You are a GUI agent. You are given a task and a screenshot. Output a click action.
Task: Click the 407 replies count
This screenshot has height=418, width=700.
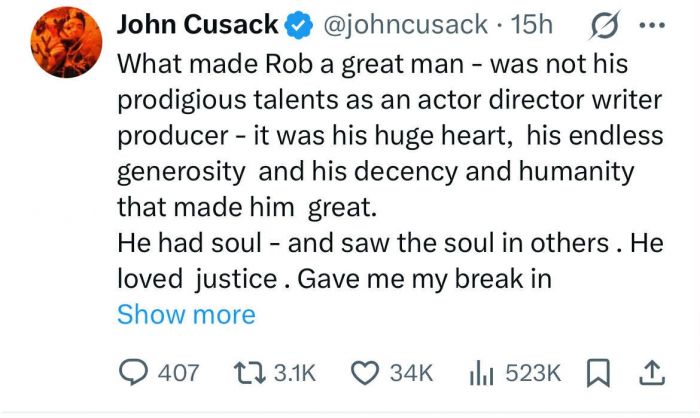178,373
